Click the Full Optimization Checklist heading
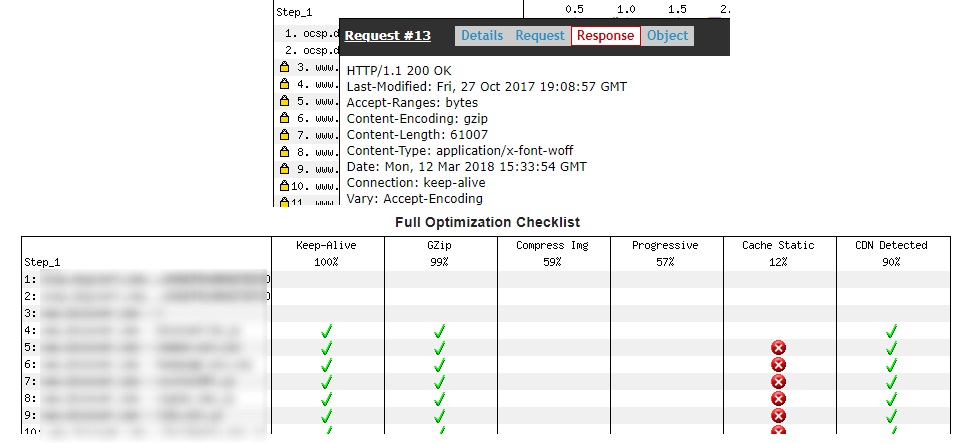The width and height of the screenshot is (955, 443). pyautogui.click(x=487, y=222)
